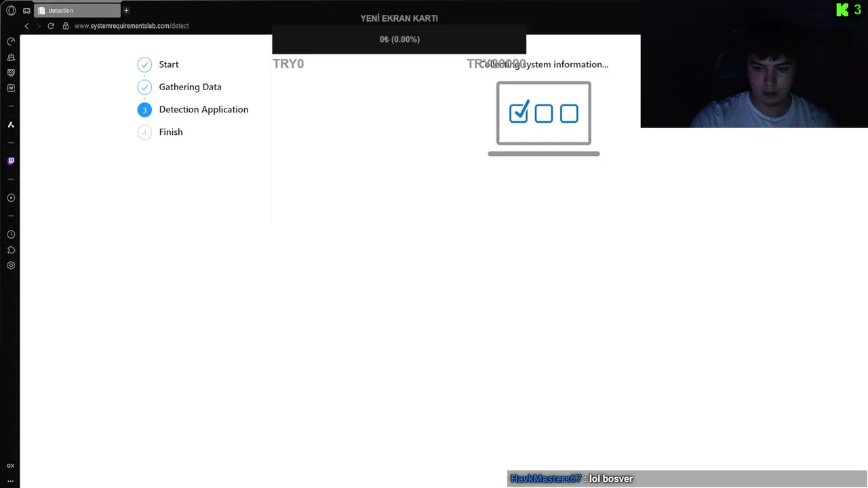Go forward with the forward arrow
868x488 pixels.
(39, 26)
